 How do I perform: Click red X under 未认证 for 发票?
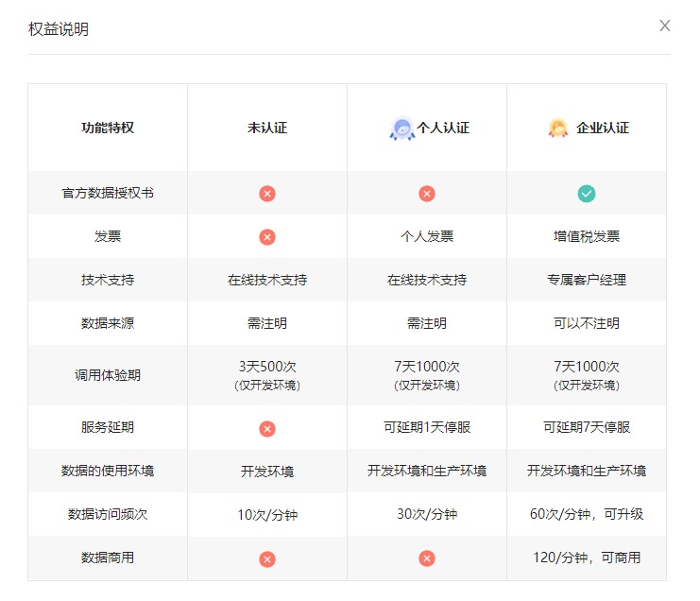[x=267, y=237]
